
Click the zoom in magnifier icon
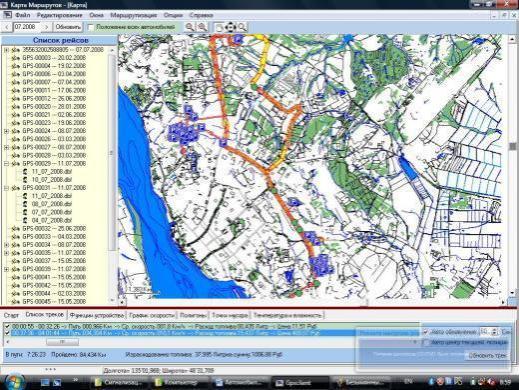(202, 27)
